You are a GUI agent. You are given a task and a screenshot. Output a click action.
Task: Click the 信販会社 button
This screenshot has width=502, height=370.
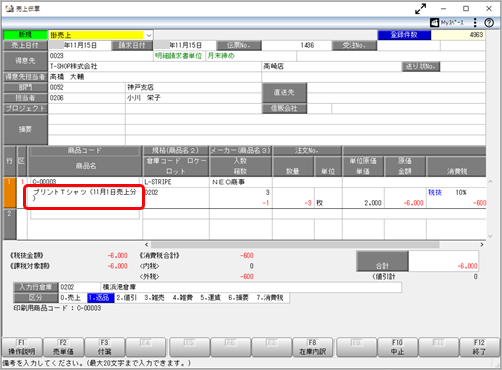tap(284, 108)
